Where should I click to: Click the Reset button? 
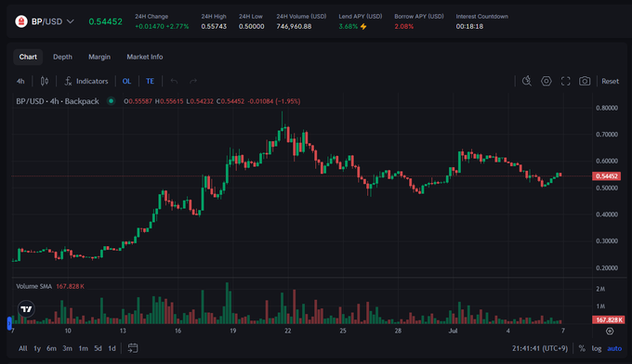pos(611,82)
